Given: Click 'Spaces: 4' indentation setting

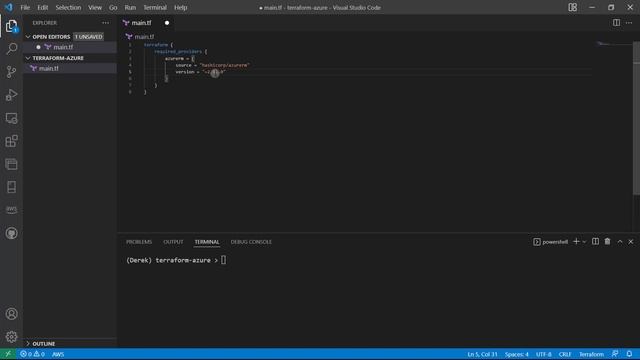Looking at the screenshot, I should pyautogui.click(x=516, y=354).
